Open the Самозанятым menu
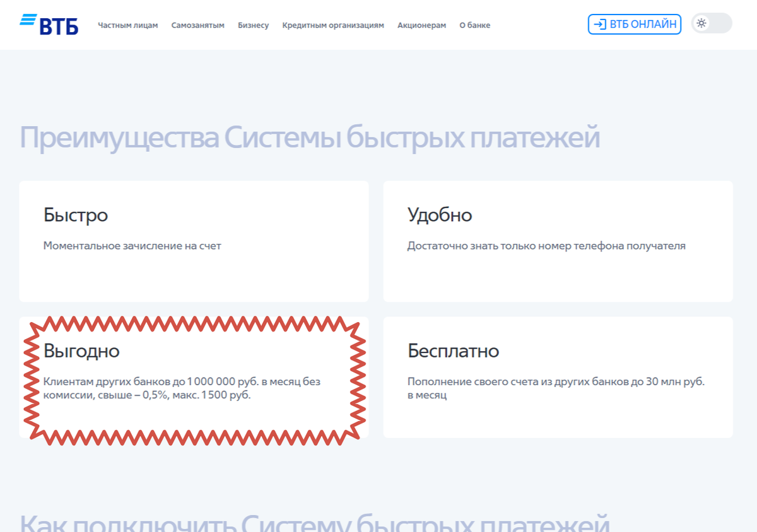This screenshot has height=532, width=757. pyautogui.click(x=198, y=25)
